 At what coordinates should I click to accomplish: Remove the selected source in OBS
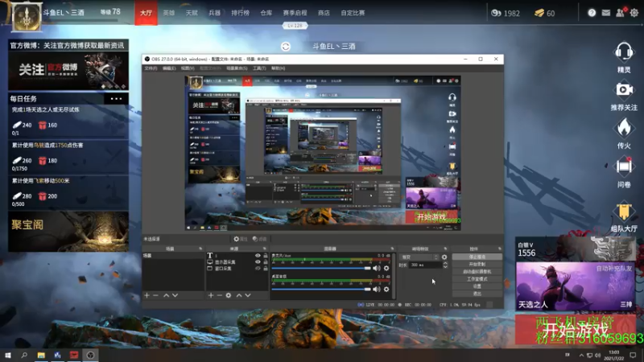[219, 295]
